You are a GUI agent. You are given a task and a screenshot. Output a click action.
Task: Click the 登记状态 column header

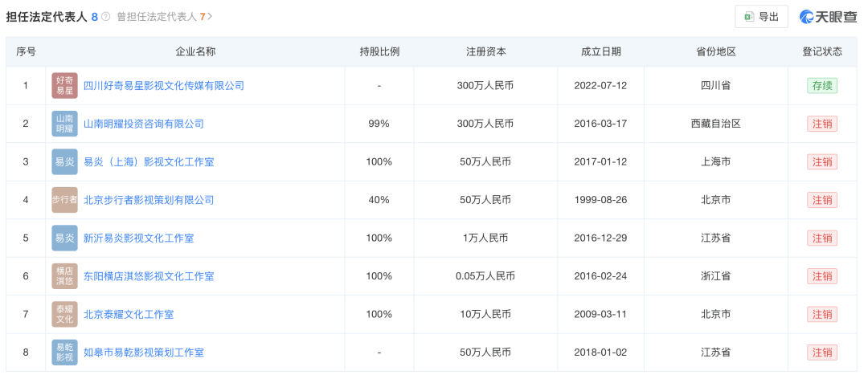821,51
